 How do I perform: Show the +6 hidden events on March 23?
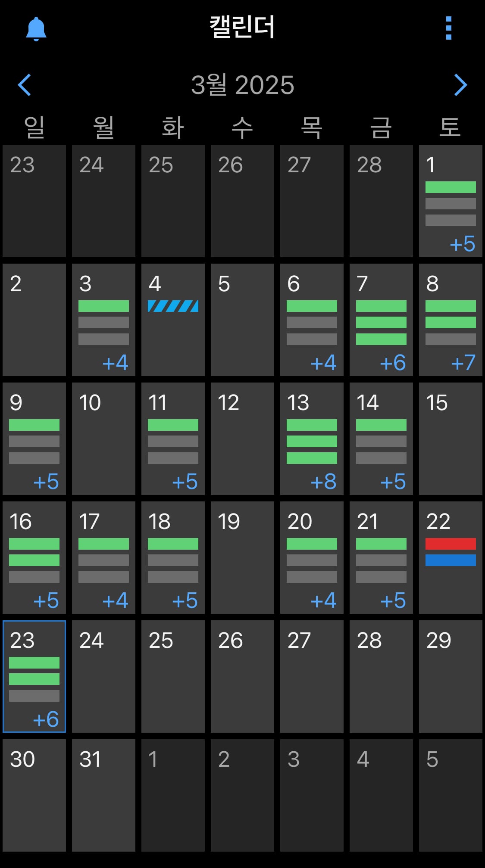click(x=46, y=719)
